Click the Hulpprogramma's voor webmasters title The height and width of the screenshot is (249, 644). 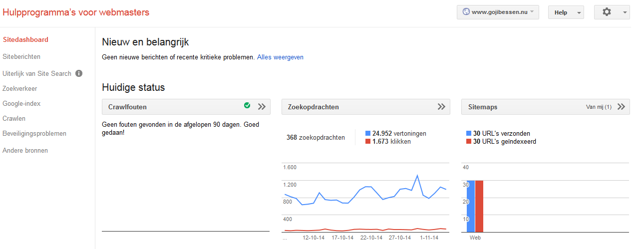pyautogui.click(x=76, y=12)
